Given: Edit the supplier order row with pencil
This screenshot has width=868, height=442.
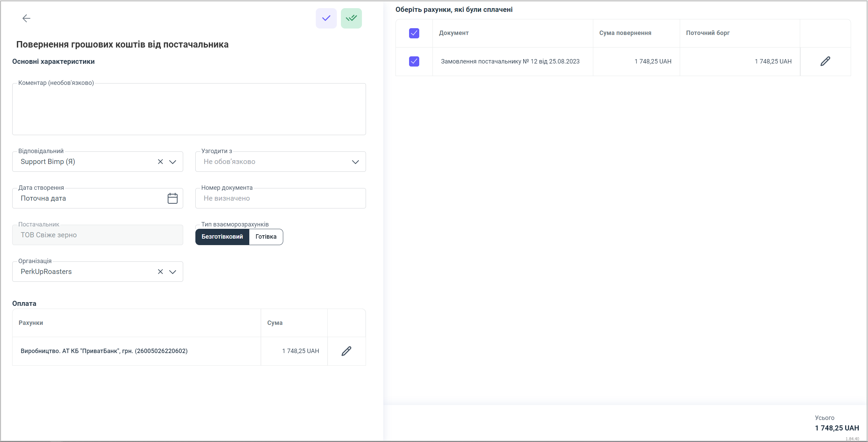Looking at the screenshot, I should point(825,61).
